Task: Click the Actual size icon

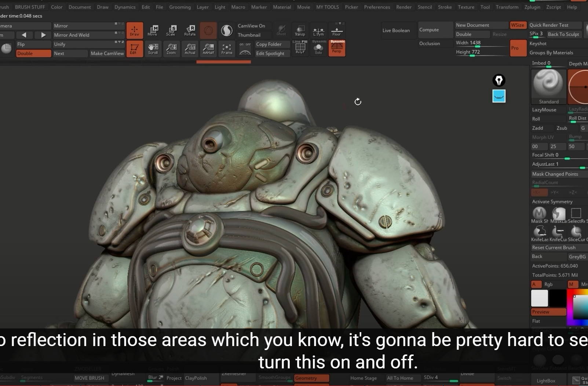Action: [x=190, y=48]
